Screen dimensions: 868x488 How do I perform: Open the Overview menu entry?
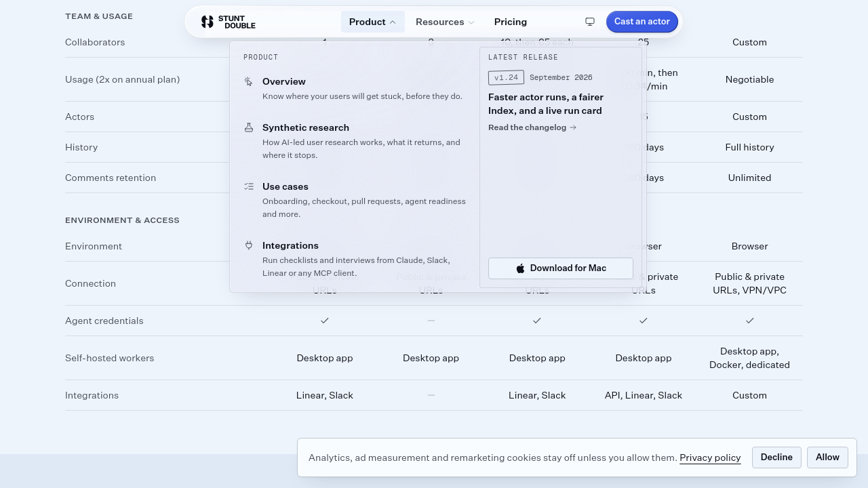[x=353, y=89]
